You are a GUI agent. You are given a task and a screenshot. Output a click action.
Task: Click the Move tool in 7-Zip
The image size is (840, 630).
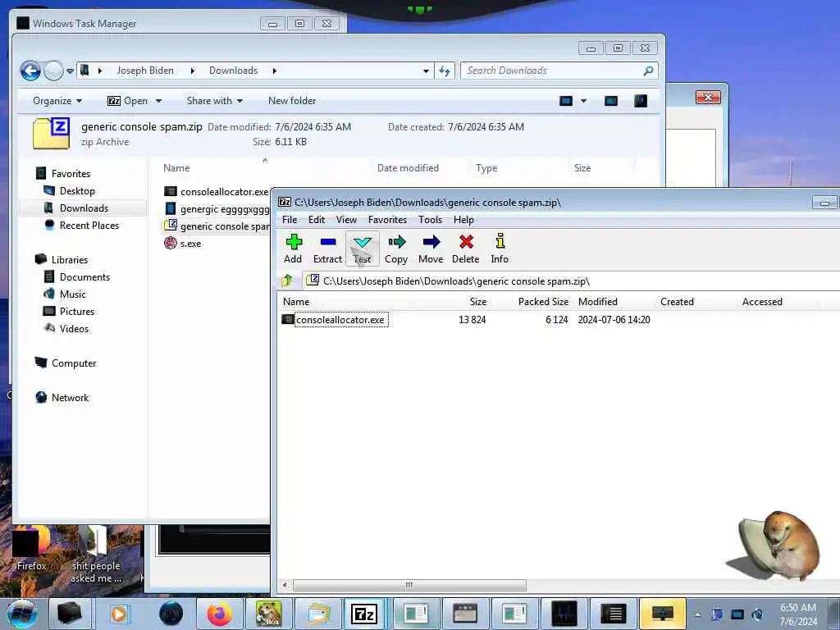point(431,249)
